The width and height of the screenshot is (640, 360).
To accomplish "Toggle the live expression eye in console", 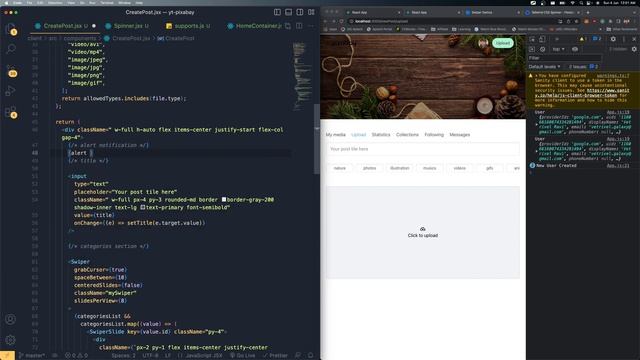I will [575, 49].
